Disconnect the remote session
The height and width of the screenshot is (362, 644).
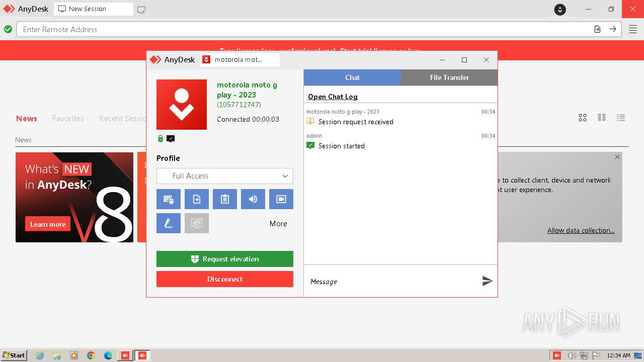[225, 279]
